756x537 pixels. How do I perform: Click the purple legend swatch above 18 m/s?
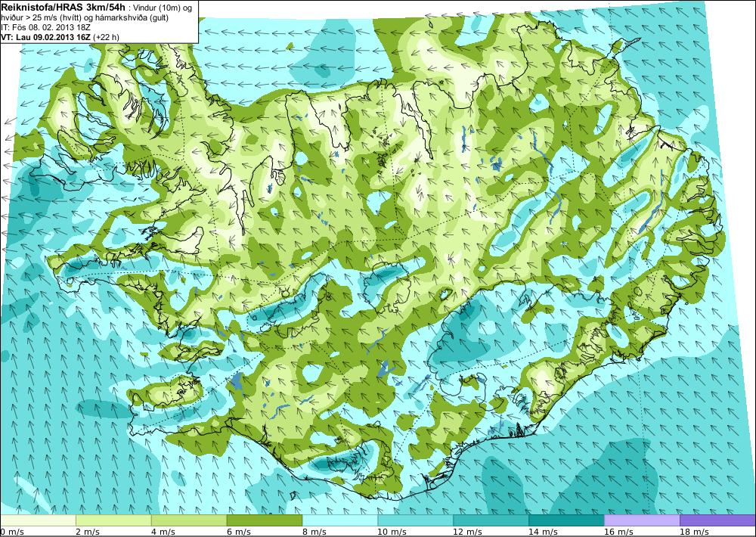(x=717, y=520)
